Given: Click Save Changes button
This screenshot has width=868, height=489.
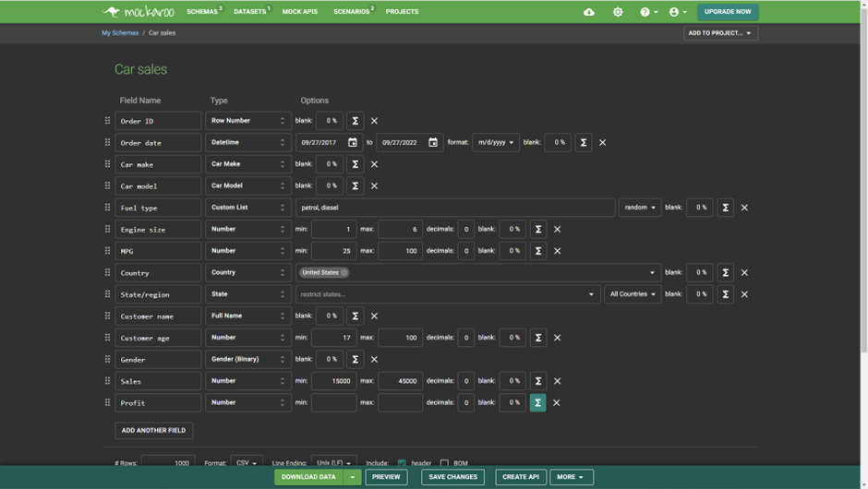Looking at the screenshot, I should [x=452, y=477].
